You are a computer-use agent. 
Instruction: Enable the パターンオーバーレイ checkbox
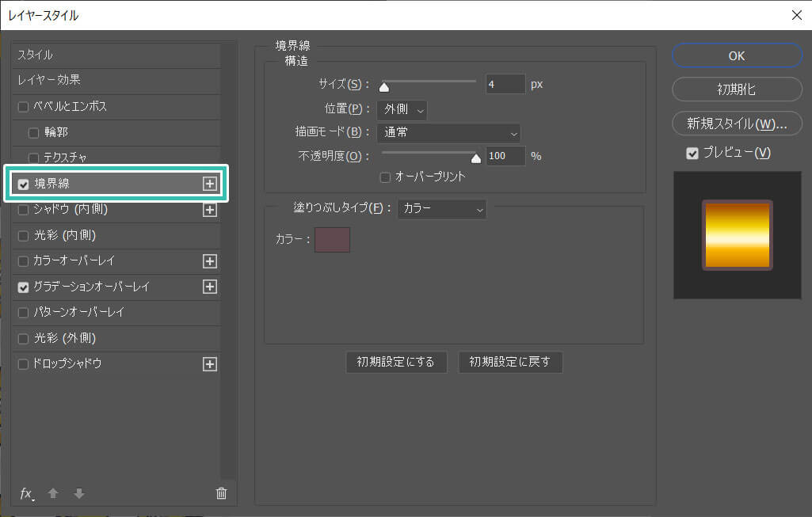coord(23,313)
